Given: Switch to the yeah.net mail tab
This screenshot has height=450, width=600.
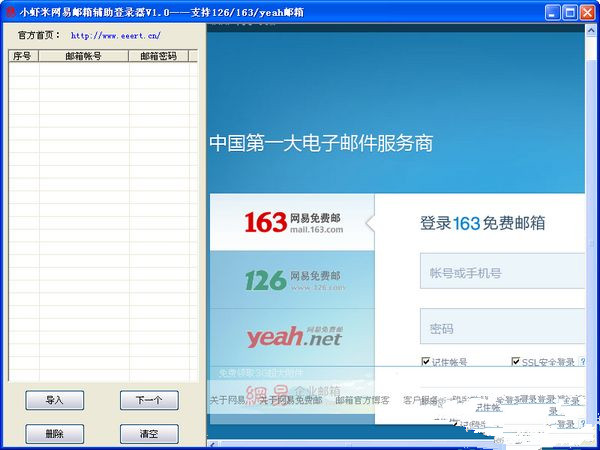Looking at the screenshot, I should pyautogui.click(x=292, y=337).
